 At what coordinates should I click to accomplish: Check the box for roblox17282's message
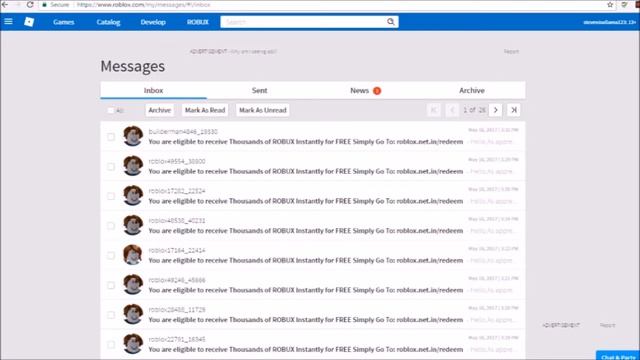coord(111,196)
